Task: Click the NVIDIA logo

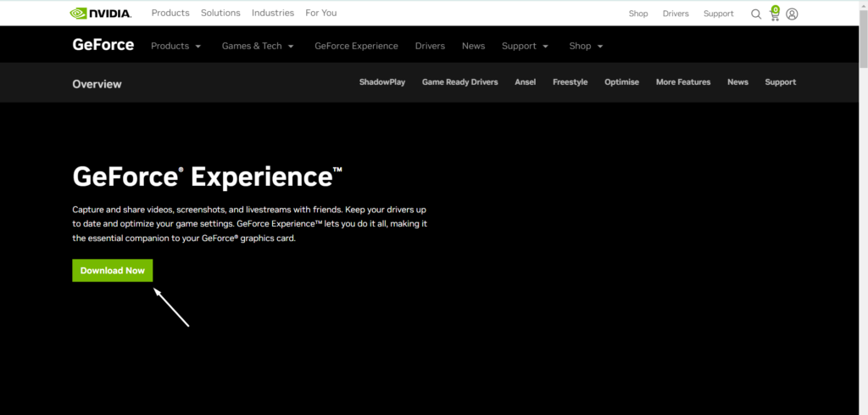Action: 101,14
